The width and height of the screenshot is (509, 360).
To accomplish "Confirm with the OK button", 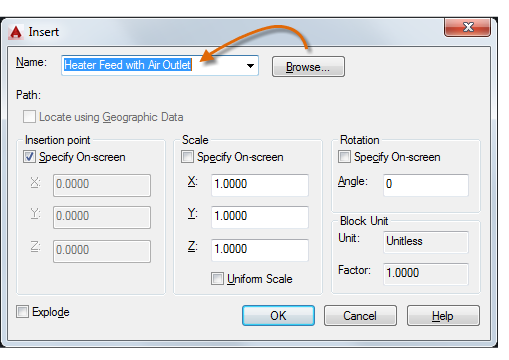I will 278,315.
